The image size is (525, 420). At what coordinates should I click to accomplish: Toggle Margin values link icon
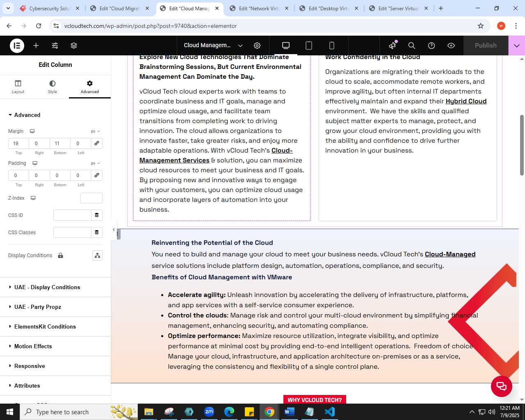[97, 143]
